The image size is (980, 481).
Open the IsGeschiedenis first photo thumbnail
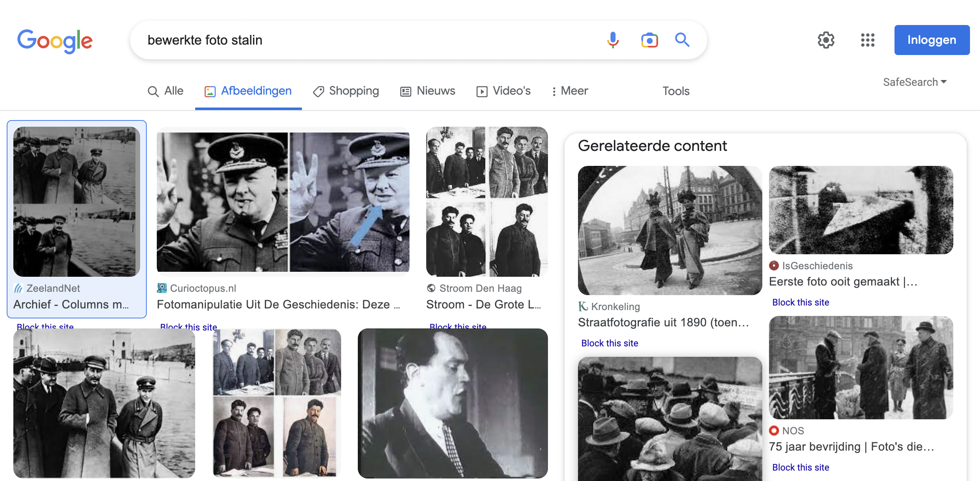[861, 210]
